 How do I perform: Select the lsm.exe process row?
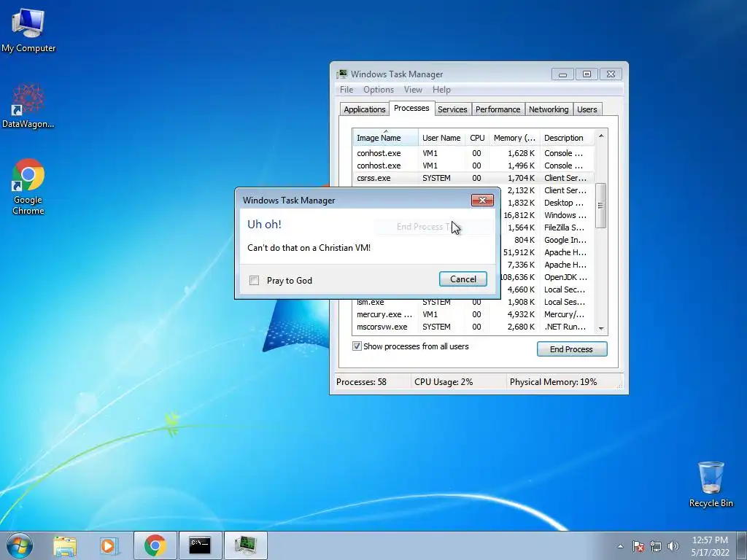click(x=473, y=302)
